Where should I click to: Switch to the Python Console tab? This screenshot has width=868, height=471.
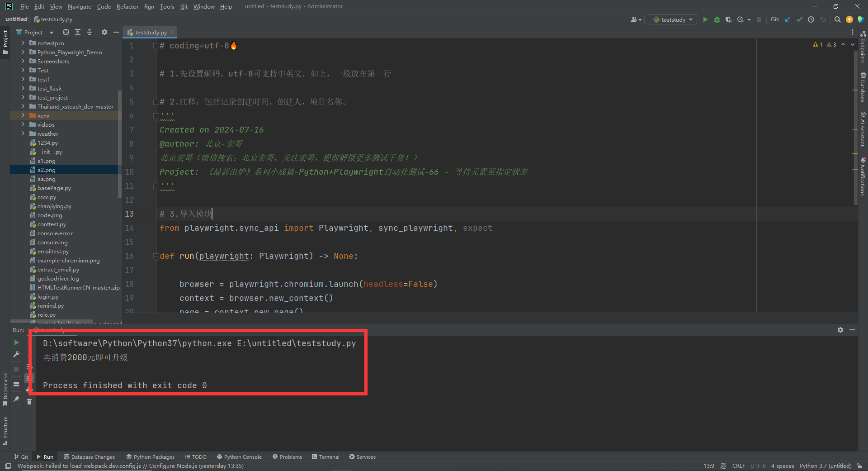[x=239, y=457]
